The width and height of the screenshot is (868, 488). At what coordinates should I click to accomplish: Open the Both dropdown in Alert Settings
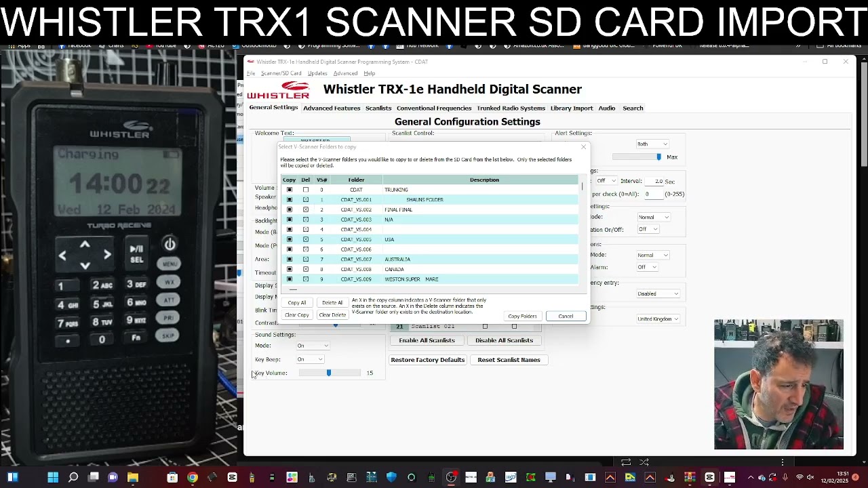point(652,144)
